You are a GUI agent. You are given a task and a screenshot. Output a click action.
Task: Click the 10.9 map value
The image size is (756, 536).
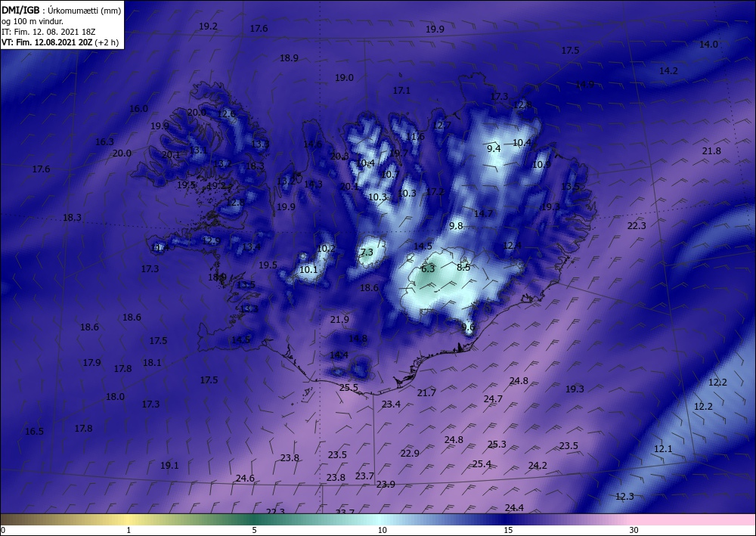coord(541,164)
